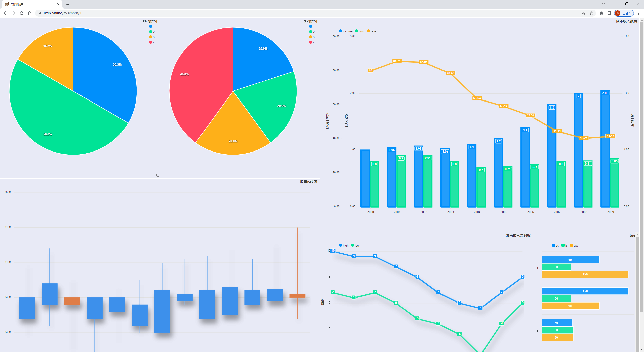Viewport: 644px width, 352px height.
Task: Toggle the browser side panel icon
Action: pyautogui.click(x=609, y=13)
